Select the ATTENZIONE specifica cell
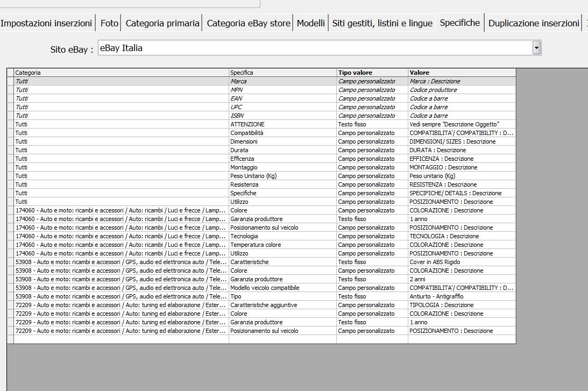The width and height of the screenshot is (588, 391). pos(283,124)
